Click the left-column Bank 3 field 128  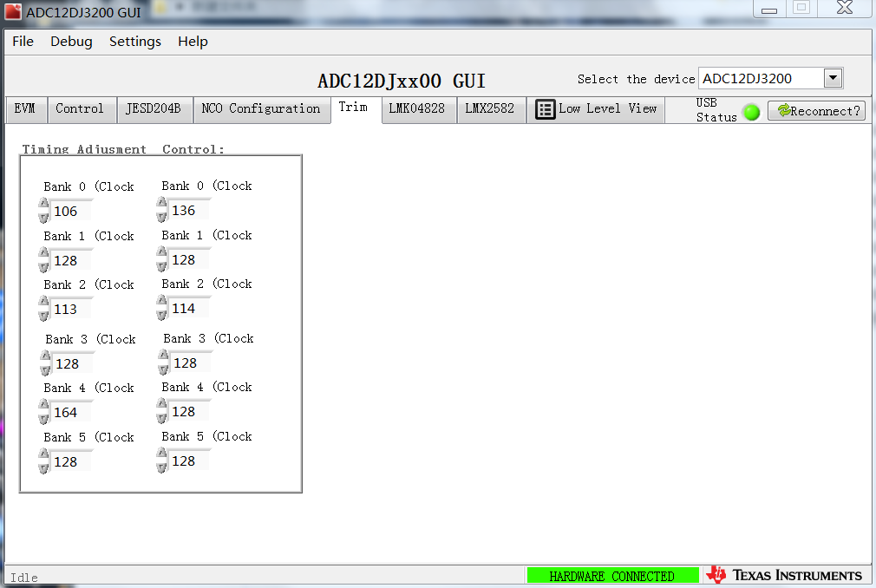point(74,363)
